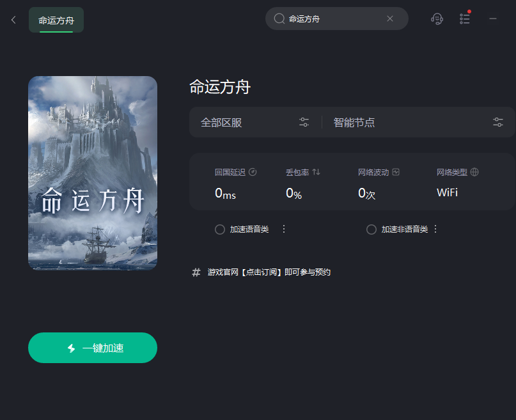Click the chart icon beside 网络波动
This screenshot has height=420, width=516.
tap(396, 172)
